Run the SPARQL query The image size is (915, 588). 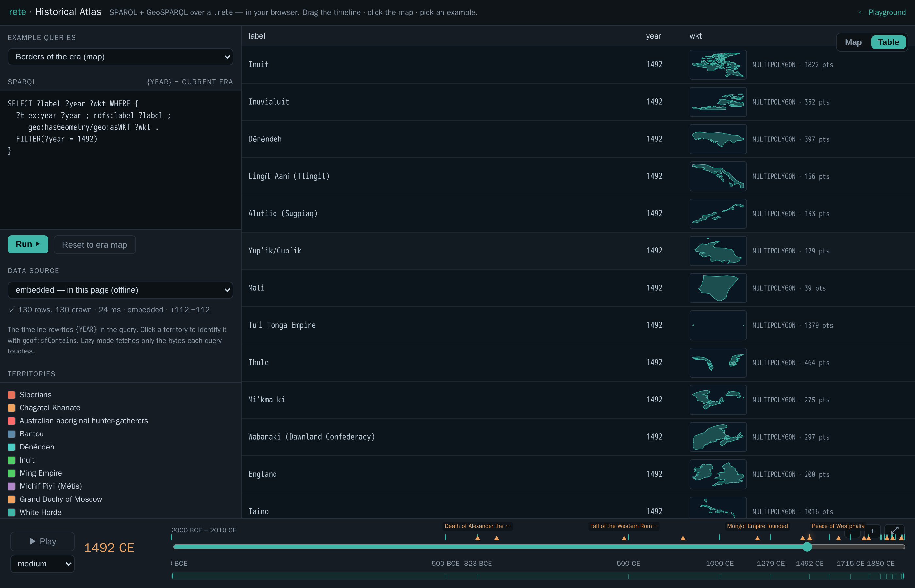click(x=28, y=244)
